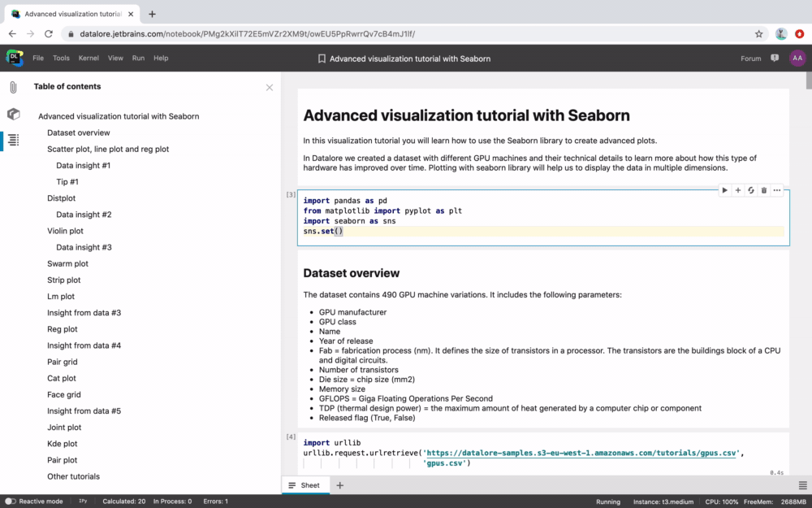Delete the cell with trash icon

[x=764, y=190]
